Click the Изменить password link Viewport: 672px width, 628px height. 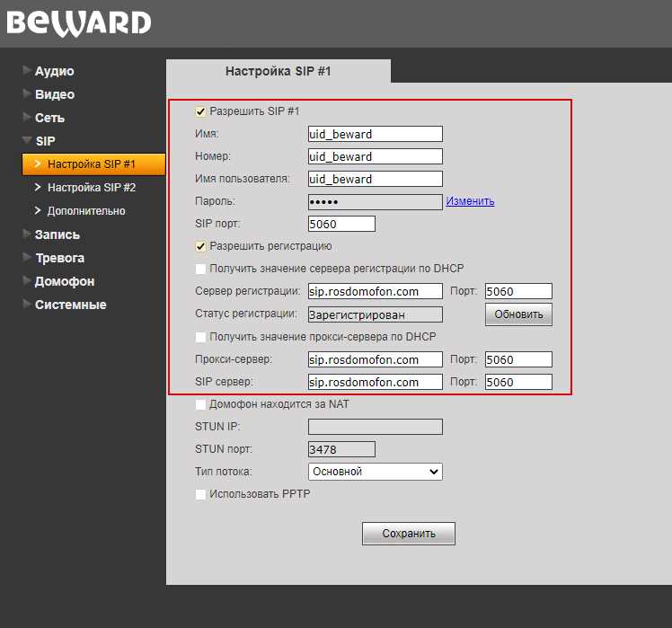pos(470,201)
